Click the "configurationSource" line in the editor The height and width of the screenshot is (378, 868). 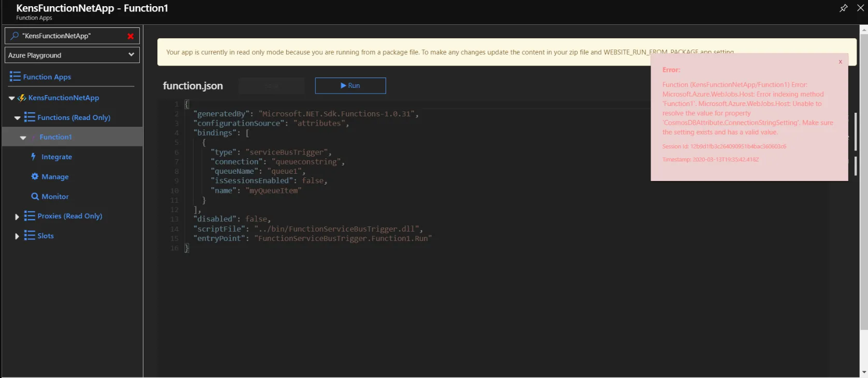pos(271,123)
